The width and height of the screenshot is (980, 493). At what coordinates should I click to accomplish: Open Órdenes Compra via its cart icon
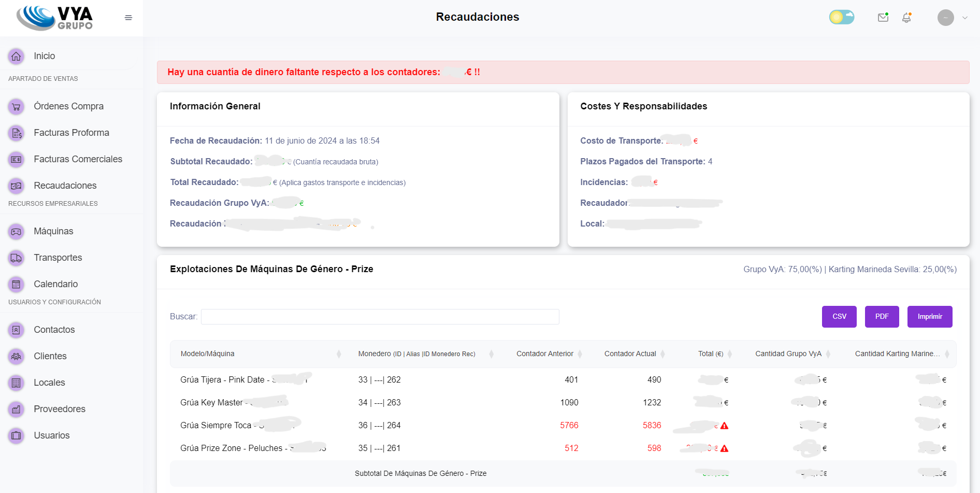coord(16,106)
